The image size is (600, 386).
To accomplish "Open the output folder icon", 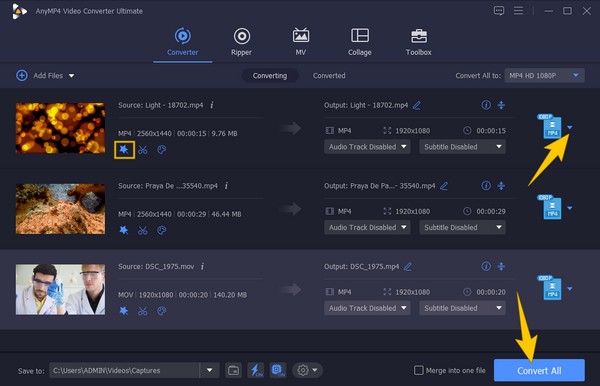I will click(x=233, y=370).
